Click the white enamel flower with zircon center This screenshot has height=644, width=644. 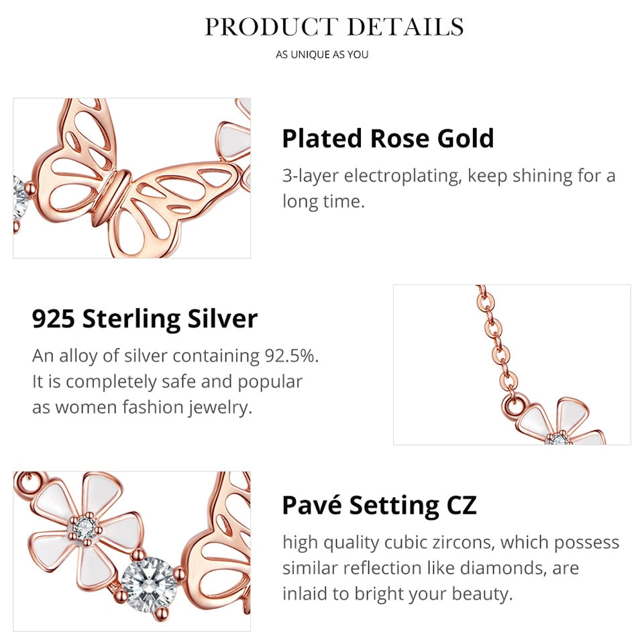(85, 530)
